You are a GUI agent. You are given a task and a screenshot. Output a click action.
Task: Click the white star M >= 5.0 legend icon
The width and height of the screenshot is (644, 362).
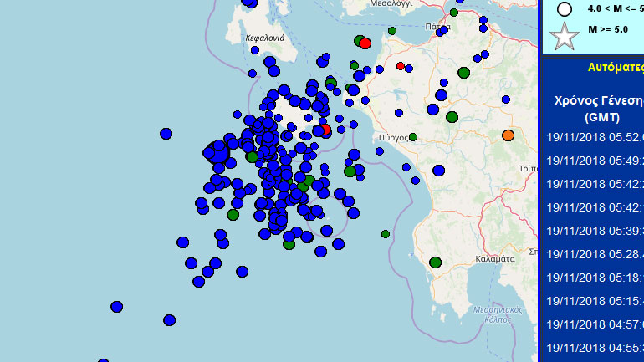(565, 36)
